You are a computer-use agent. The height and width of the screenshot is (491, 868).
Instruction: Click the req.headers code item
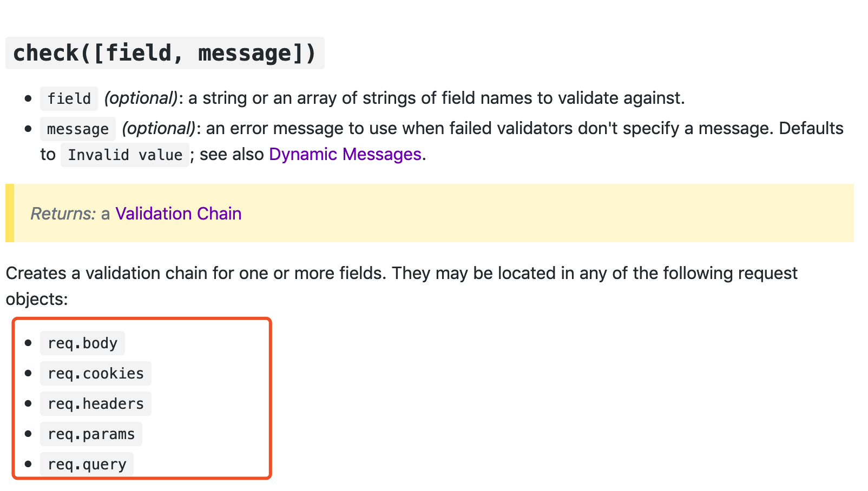pyautogui.click(x=96, y=404)
